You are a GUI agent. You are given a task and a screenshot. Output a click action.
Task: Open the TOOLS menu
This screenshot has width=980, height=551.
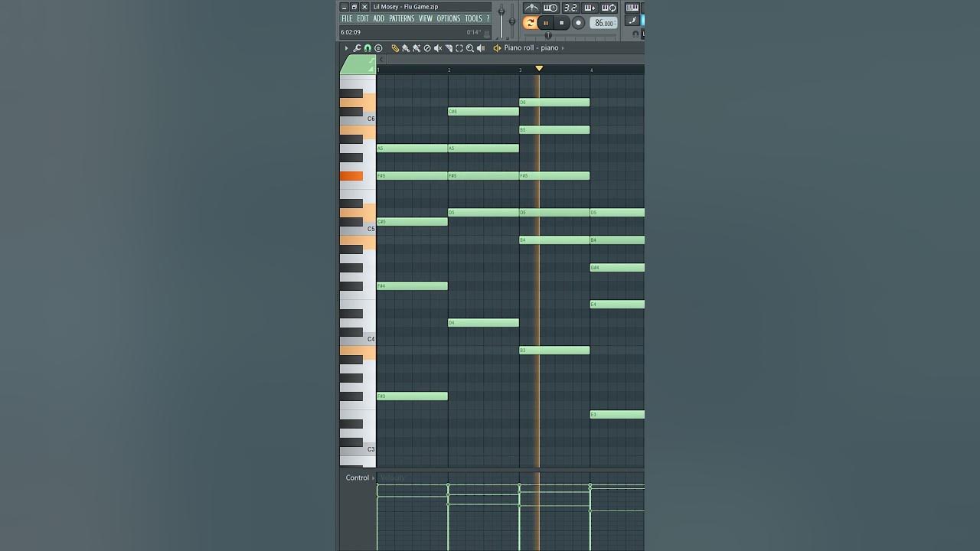pos(474,18)
